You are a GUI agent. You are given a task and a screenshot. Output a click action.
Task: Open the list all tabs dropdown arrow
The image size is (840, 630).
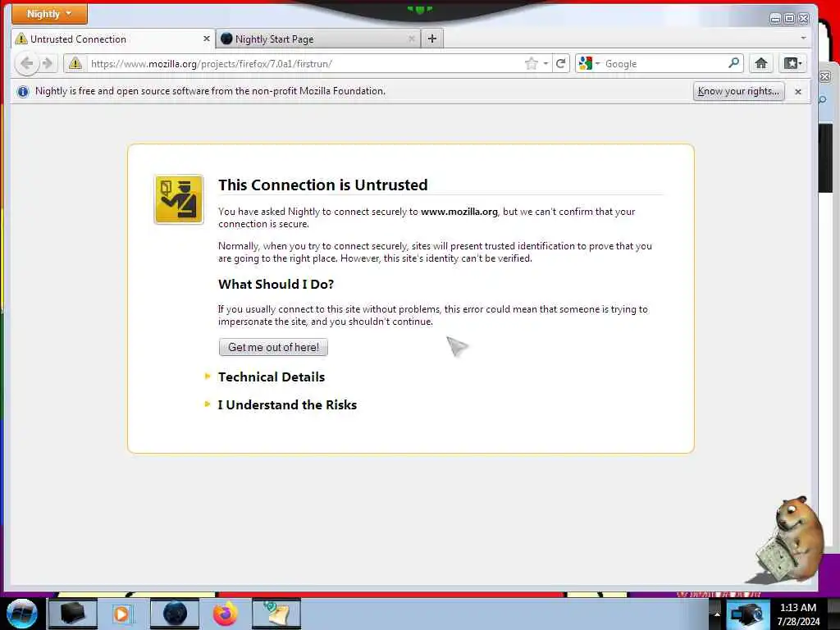(x=803, y=38)
